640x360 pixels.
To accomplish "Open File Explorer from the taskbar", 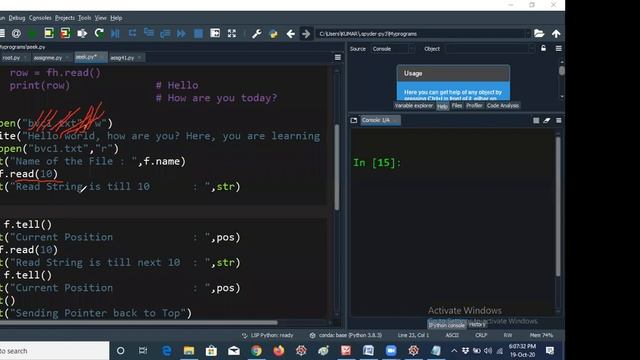I will 189,351.
